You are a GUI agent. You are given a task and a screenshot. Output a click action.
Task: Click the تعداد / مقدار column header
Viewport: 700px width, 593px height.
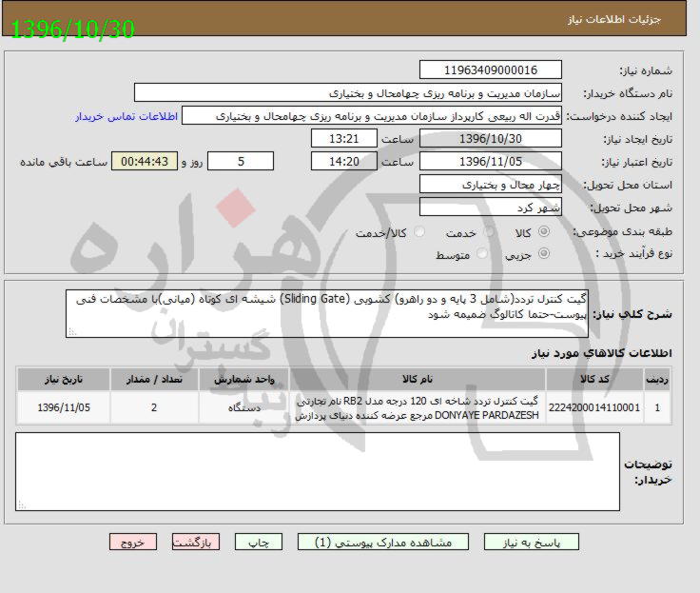[x=154, y=380]
